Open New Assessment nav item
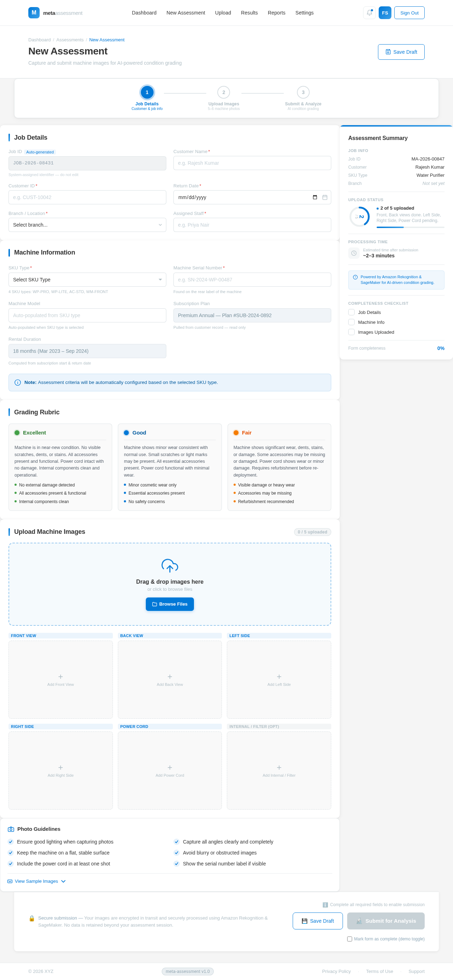The image size is (453, 980). click(x=185, y=13)
